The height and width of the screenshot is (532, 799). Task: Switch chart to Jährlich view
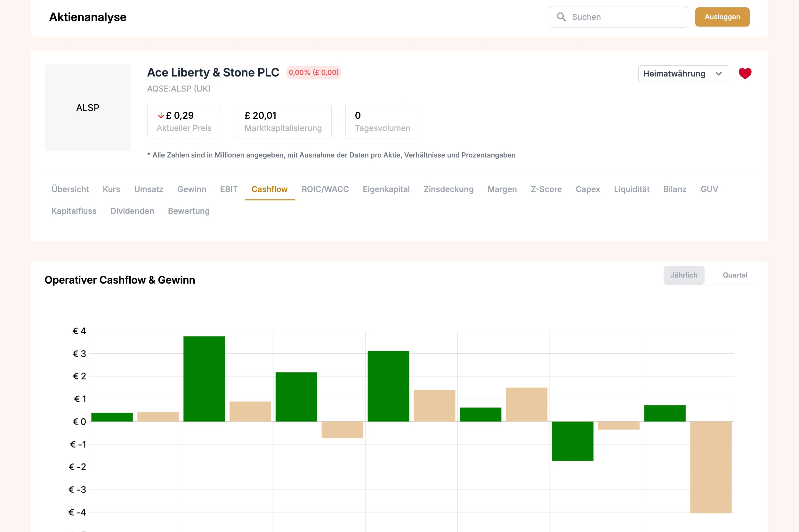pos(683,275)
